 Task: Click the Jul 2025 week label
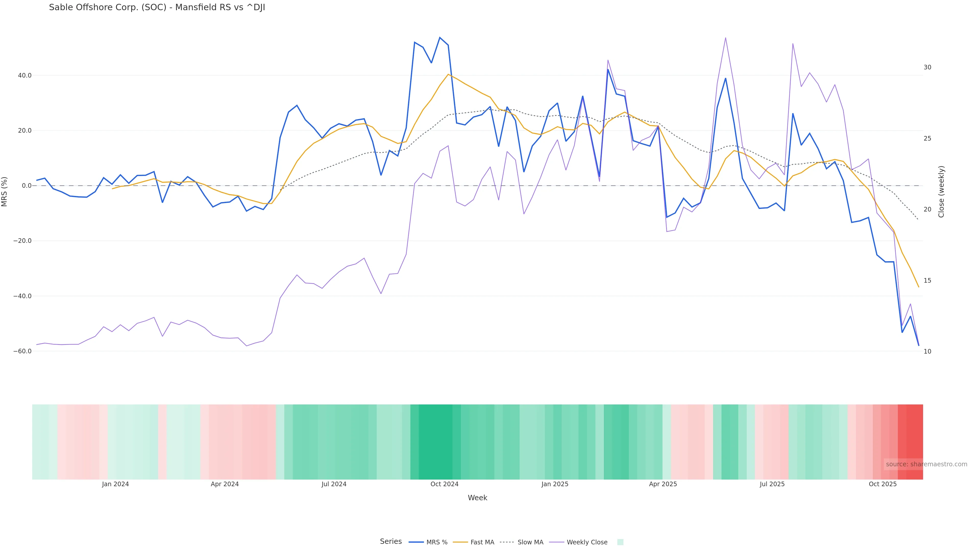772,484
